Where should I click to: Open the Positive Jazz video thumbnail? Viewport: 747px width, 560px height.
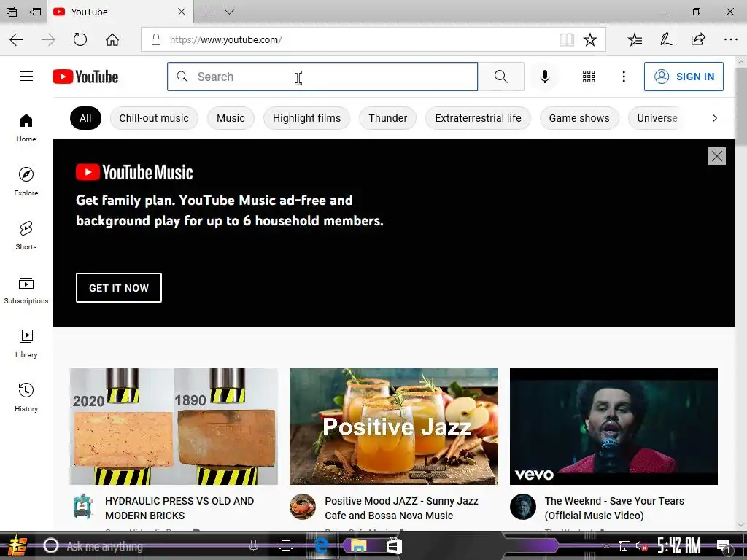point(393,426)
